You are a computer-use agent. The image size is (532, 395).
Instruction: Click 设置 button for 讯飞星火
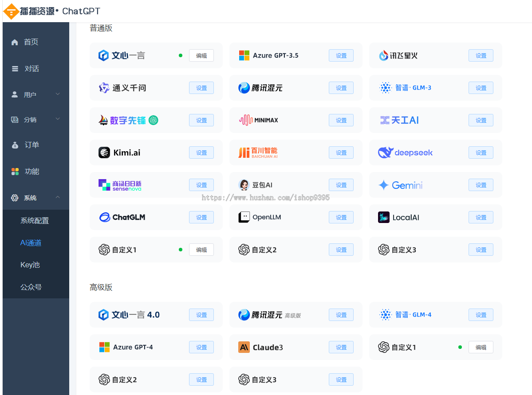click(481, 55)
